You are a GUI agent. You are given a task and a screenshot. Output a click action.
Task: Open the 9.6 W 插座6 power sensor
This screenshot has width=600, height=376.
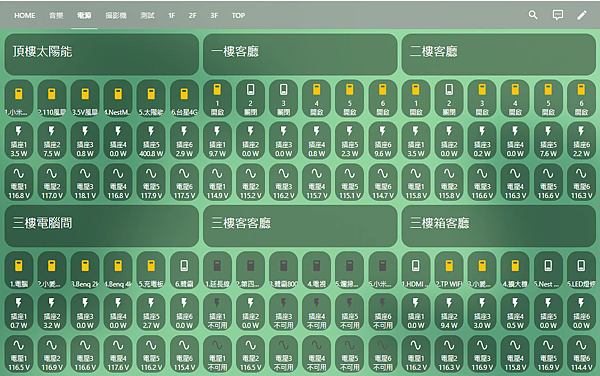tap(383, 140)
